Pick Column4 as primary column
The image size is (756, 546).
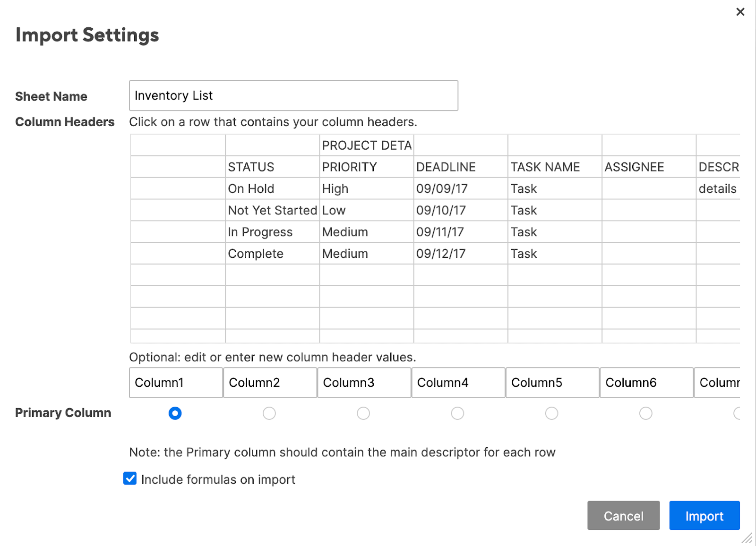[457, 413]
